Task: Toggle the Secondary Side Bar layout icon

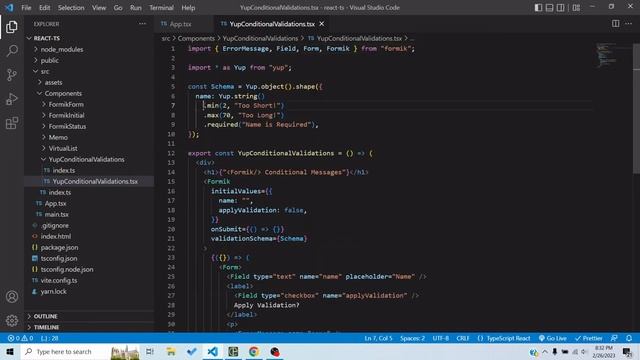Action: point(561,7)
